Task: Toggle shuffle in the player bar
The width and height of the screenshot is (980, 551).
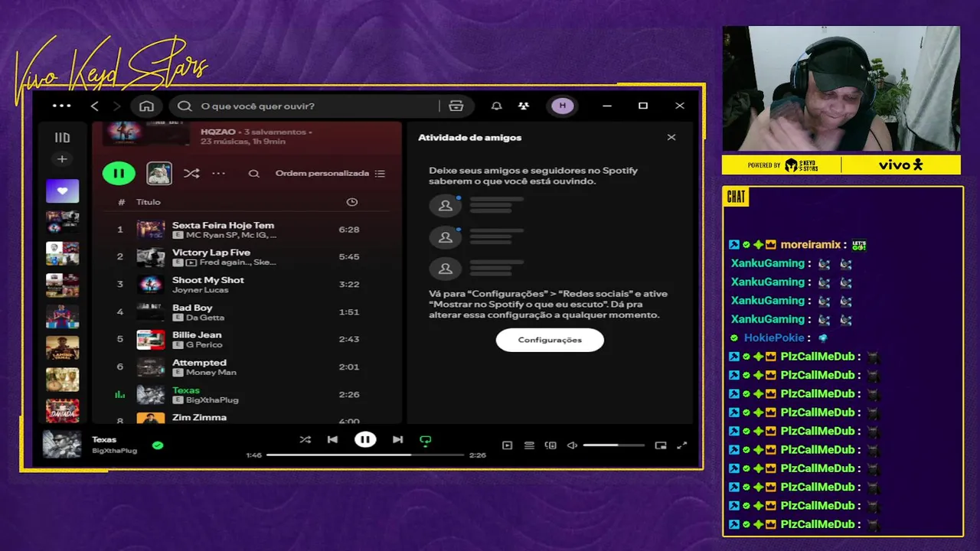Action: pyautogui.click(x=305, y=440)
